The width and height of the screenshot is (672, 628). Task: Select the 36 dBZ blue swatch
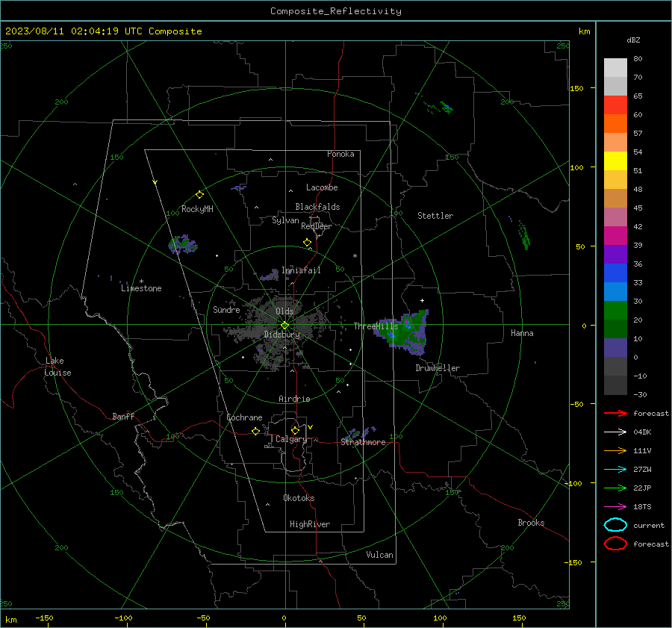point(615,273)
